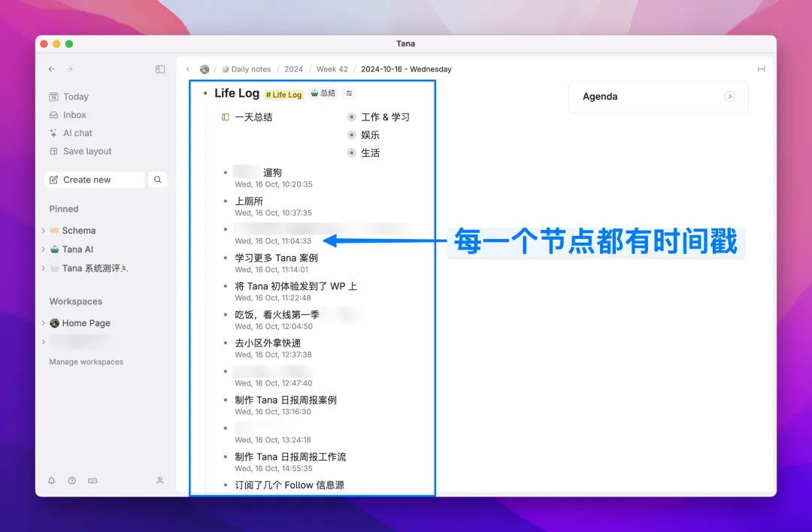Click the Pinned section header

[64, 209]
